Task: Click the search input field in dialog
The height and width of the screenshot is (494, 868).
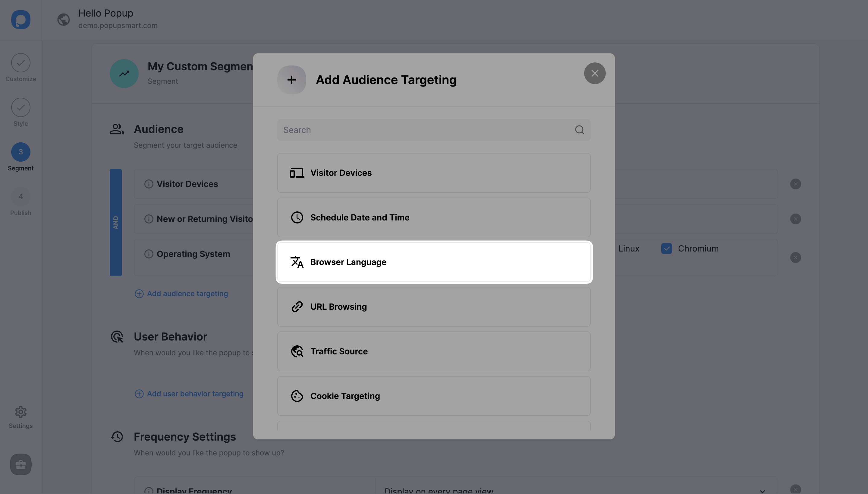Action: coord(434,129)
